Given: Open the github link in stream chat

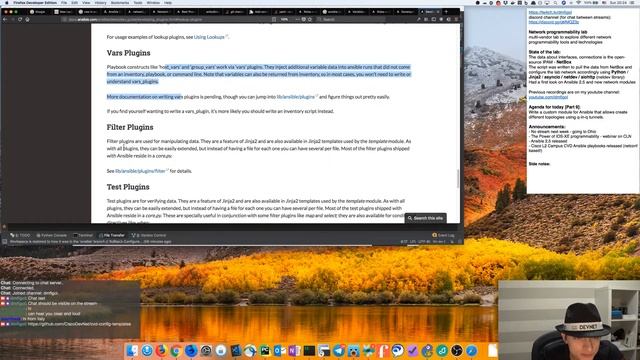Looking at the screenshot, I should click(x=80, y=324).
